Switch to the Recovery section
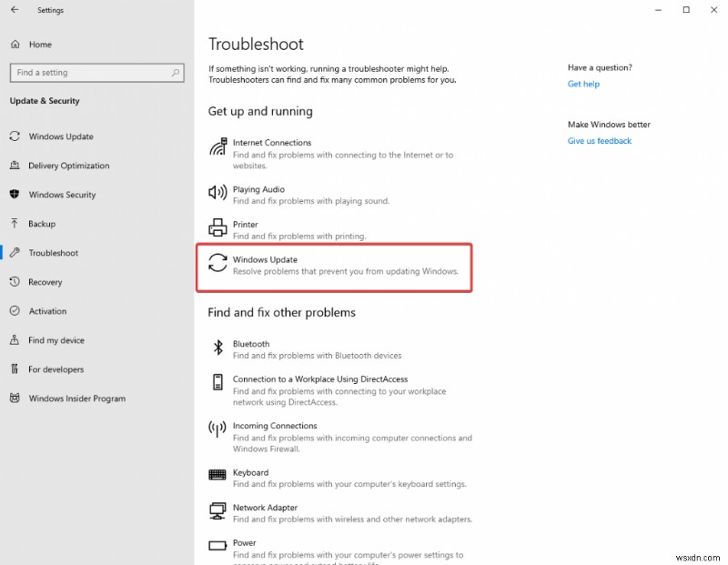This screenshot has height=565, width=728. pyautogui.click(x=50, y=282)
